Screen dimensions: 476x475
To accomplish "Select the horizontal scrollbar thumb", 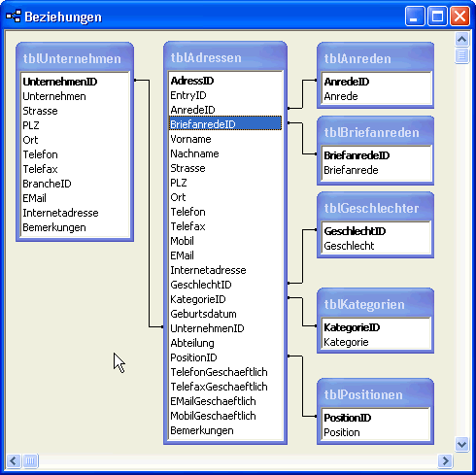I will (x=30, y=460).
